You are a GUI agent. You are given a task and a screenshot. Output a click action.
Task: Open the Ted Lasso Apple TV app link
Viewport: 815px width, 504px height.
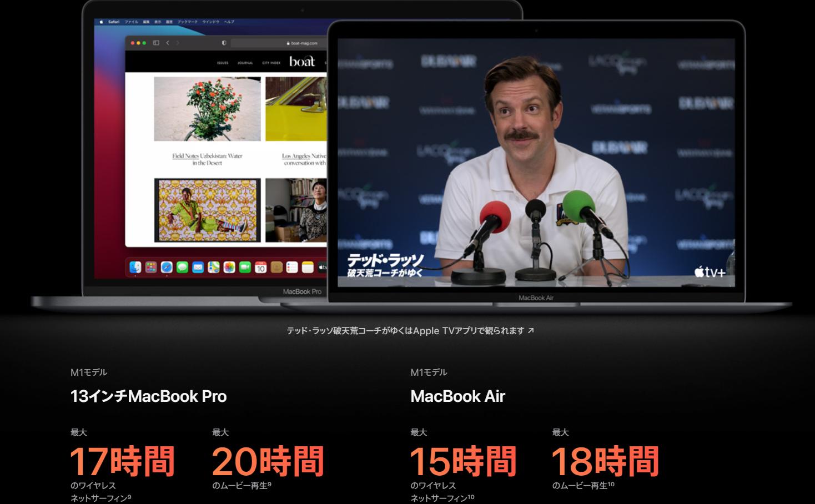click(410, 331)
